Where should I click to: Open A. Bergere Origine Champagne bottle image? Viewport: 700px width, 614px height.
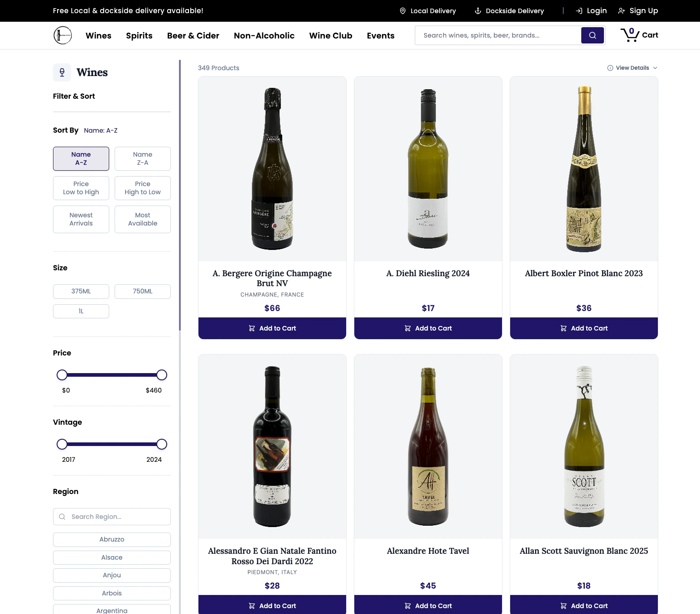tap(272, 169)
